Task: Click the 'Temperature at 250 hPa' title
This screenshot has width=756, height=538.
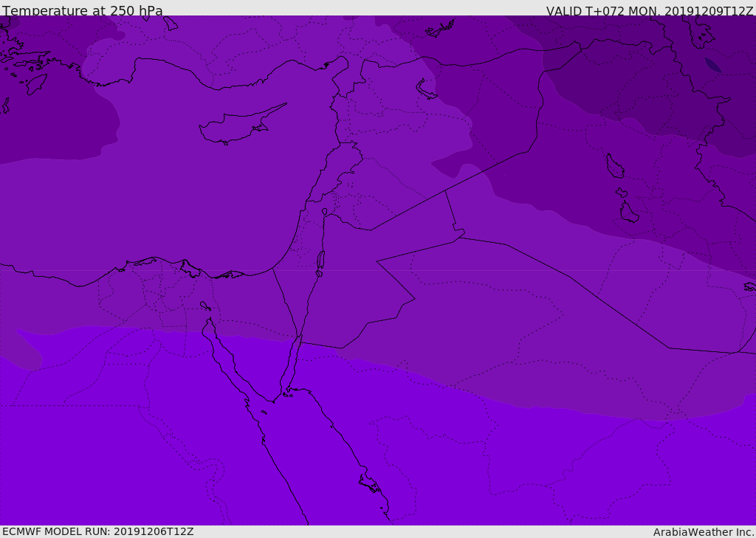Action: (x=83, y=10)
